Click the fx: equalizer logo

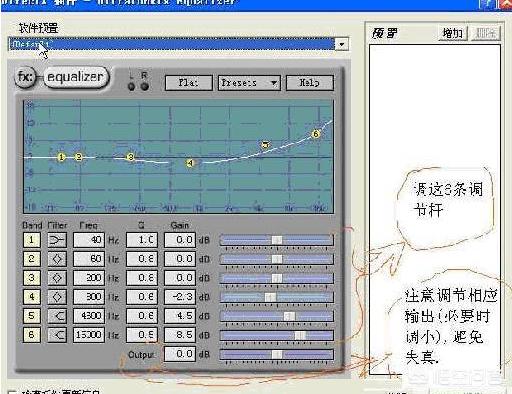point(62,77)
